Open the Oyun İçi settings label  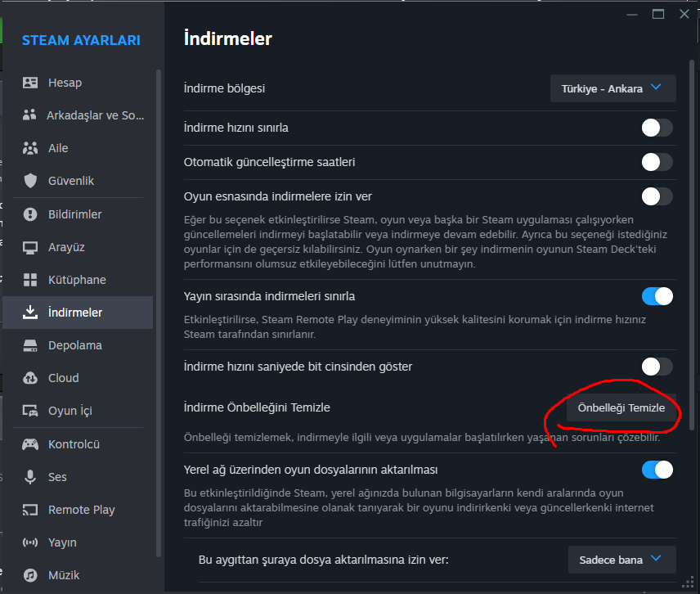click(70, 411)
